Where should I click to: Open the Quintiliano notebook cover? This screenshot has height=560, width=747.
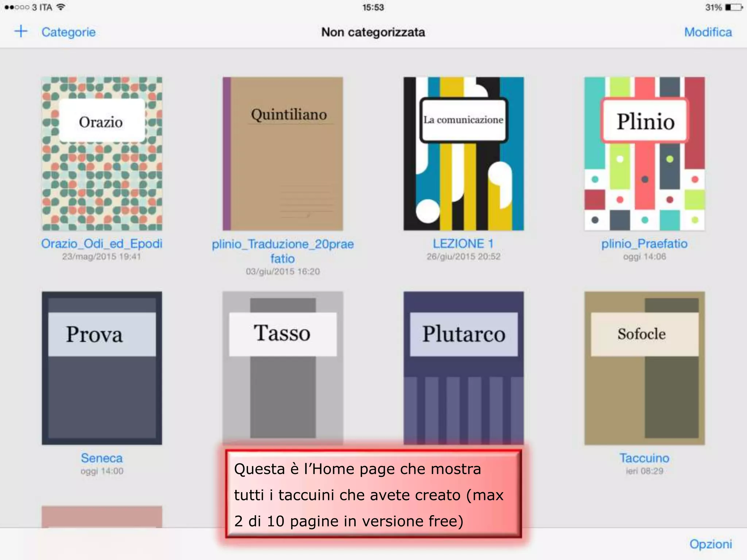[x=283, y=153]
